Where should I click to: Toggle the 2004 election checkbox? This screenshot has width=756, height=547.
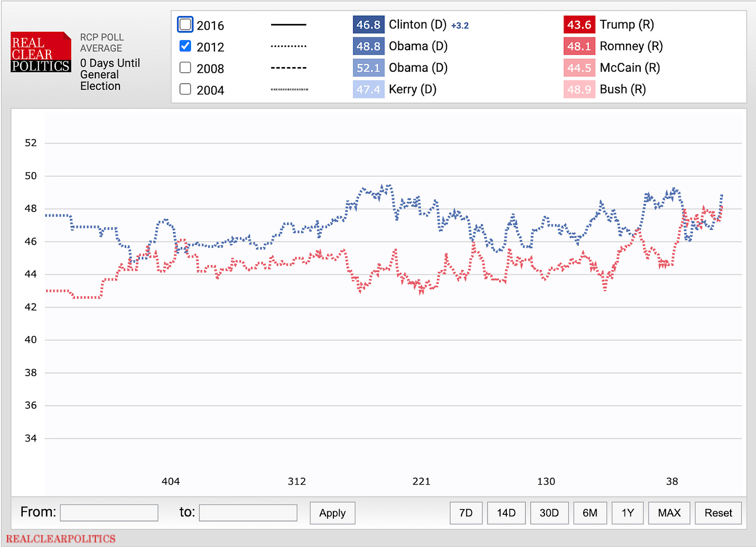pos(185,89)
